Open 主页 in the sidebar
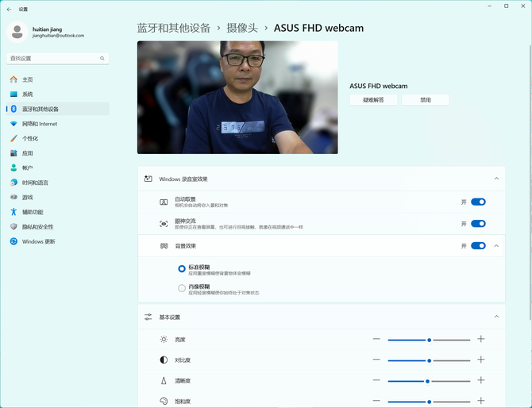The height and width of the screenshot is (408, 532). point(58,79)
